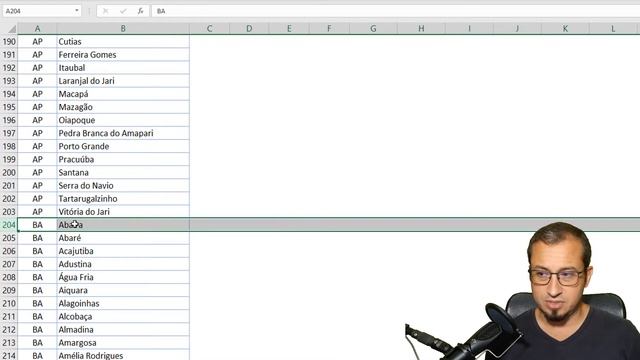
Task: Select column L header
Action: (x=613, y=29)
